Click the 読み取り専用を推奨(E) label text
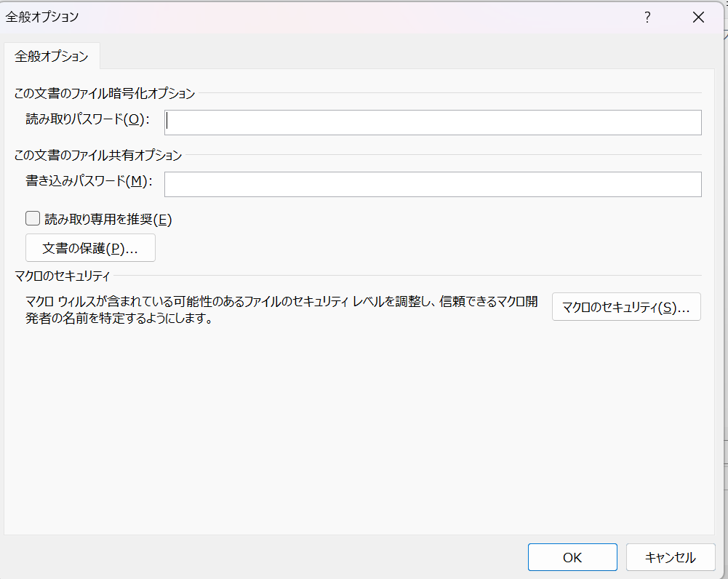Screen dimensions: 728x579 tap(108, 219)
